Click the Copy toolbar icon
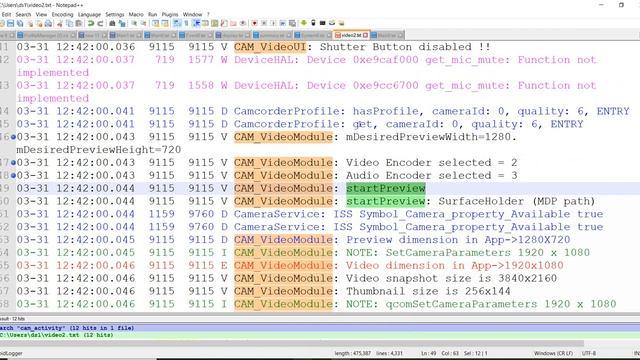Image resolution: width=640 pixels, height=360 pixels. tap(70, 23)
